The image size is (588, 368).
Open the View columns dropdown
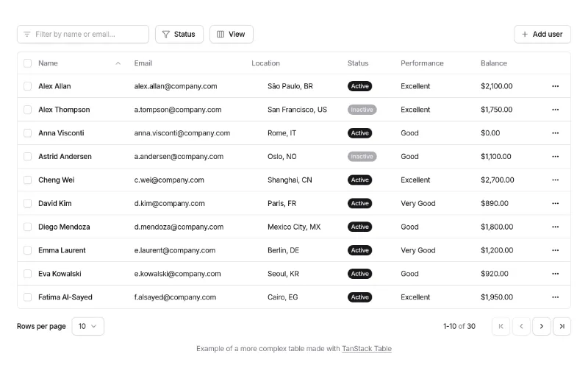click(x=232, y=34)
